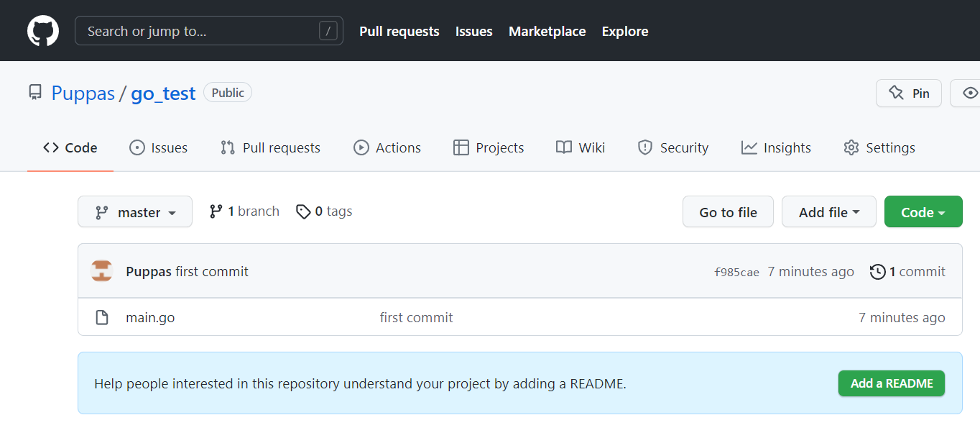This screenshot has width=980, height=438.
Task: Click the Puppas owner link in title
Action: tap(83, 93)
